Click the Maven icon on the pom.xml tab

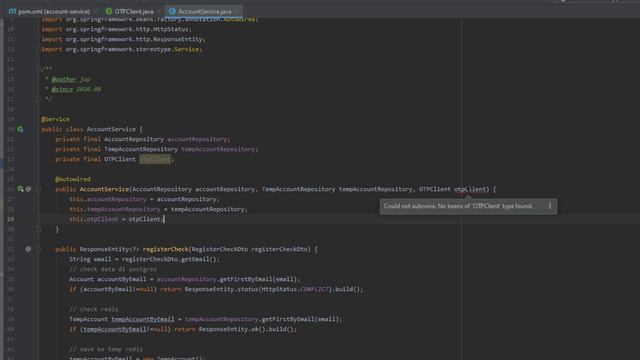[12, 11]
